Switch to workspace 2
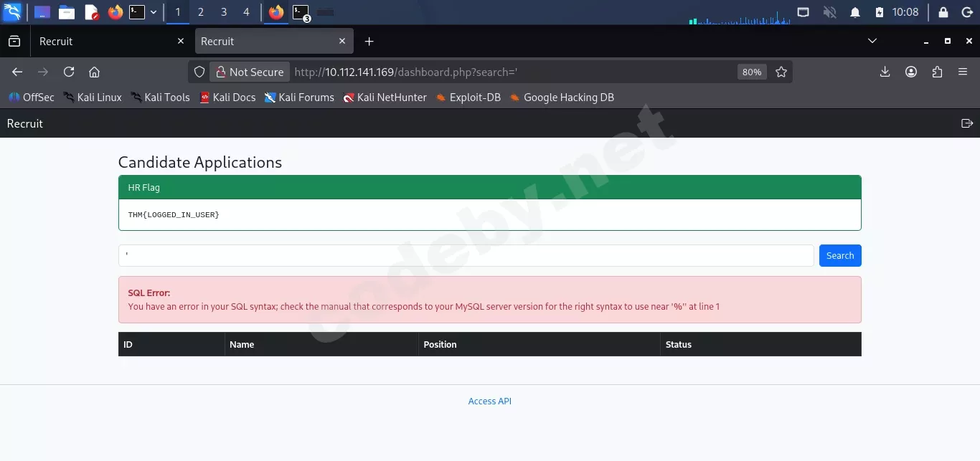Screen dimensions: 980x461 [x=201, y=12]
